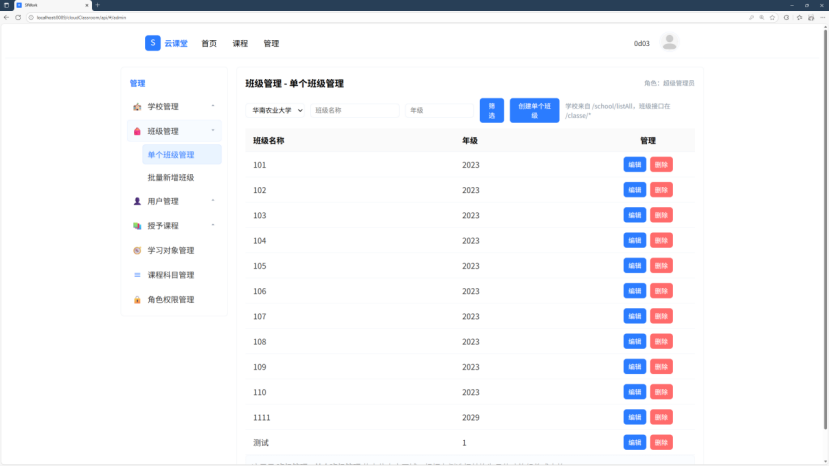The height and width of the screenshot is (467, 830).
Task: Click the 课程科目管理 list icon
Action: click(x=137, y=275)
